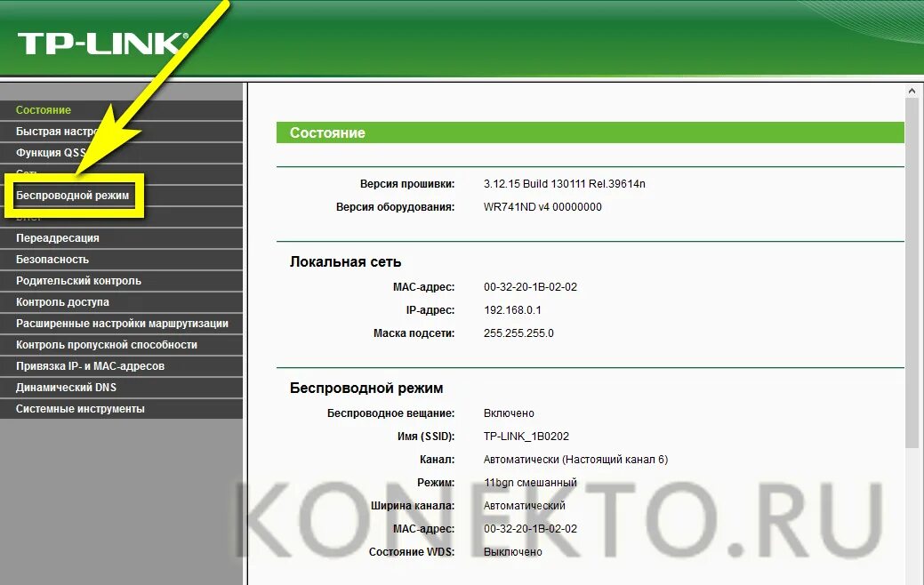Screen dimensions: 924x585
Task: Open Безопасность menu item
Action: [121, 260]
